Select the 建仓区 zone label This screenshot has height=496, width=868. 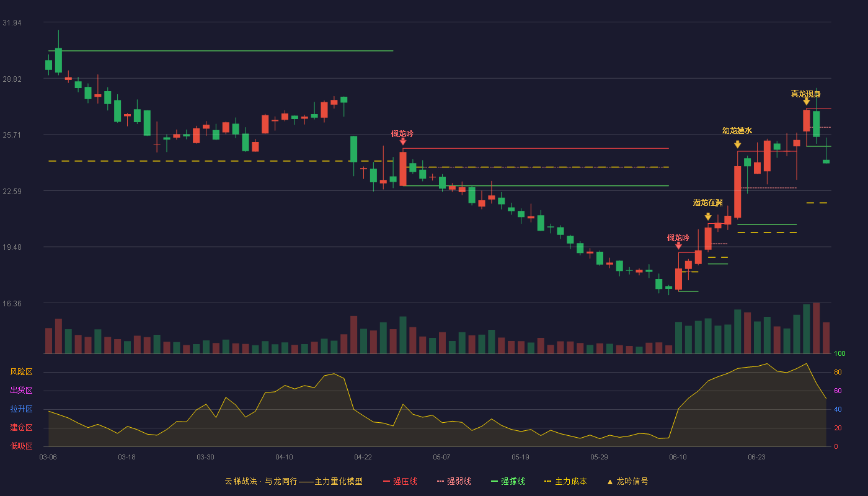click(22, 428)
